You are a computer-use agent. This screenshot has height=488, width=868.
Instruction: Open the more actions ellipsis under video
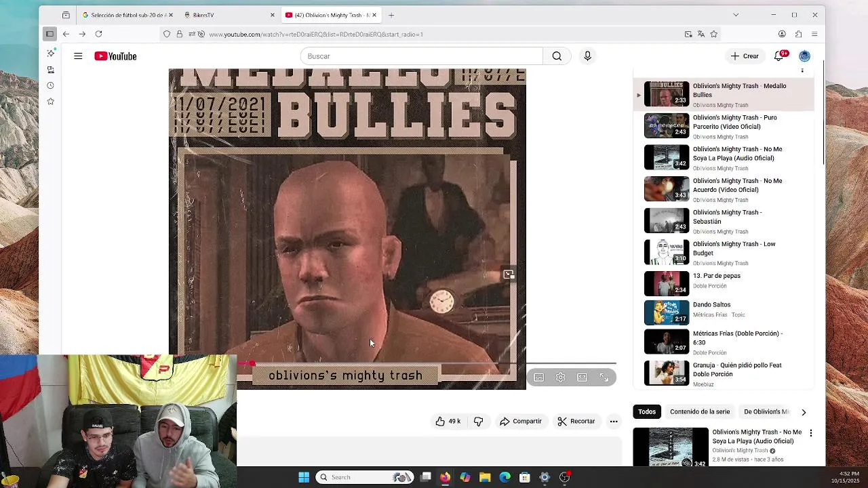click(x=614, y=422)
